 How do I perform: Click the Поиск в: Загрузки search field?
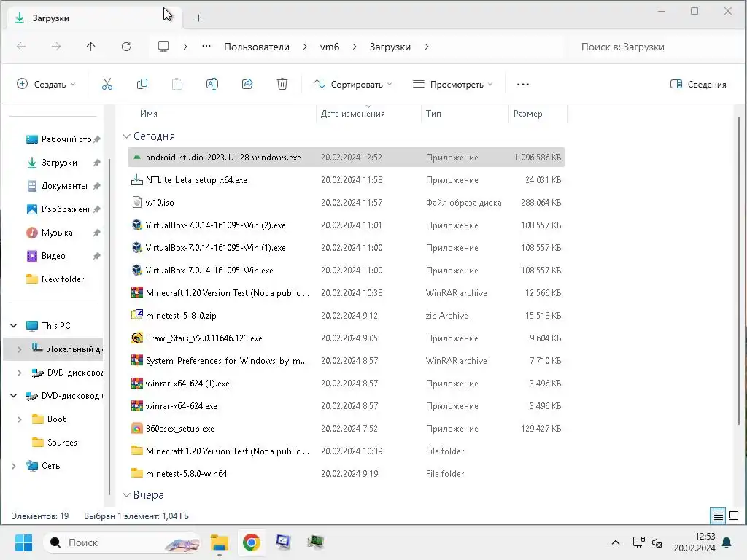pyautogui.click(x=653, y=47)
